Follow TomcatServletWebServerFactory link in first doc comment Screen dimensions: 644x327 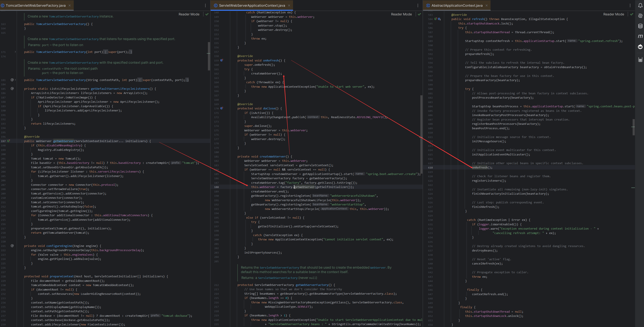[74, 16]
